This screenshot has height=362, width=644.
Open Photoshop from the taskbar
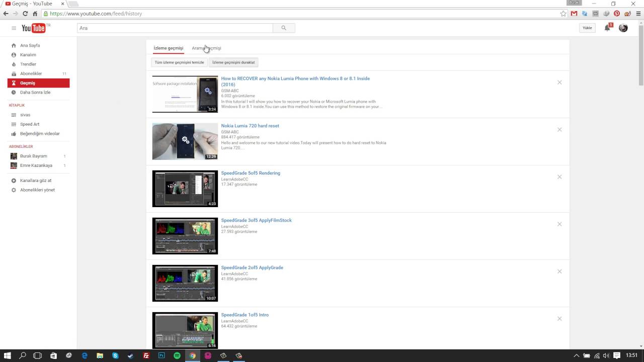coord(162,355)
